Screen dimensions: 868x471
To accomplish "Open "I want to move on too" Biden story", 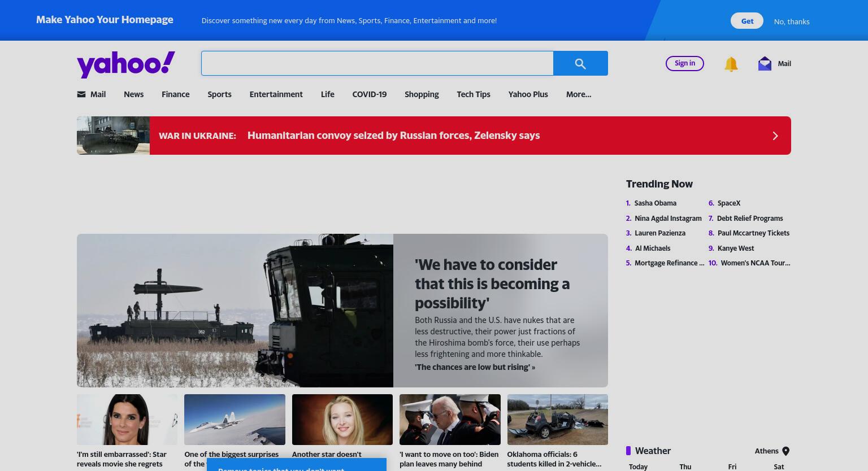I will click(x=449, y=459).
